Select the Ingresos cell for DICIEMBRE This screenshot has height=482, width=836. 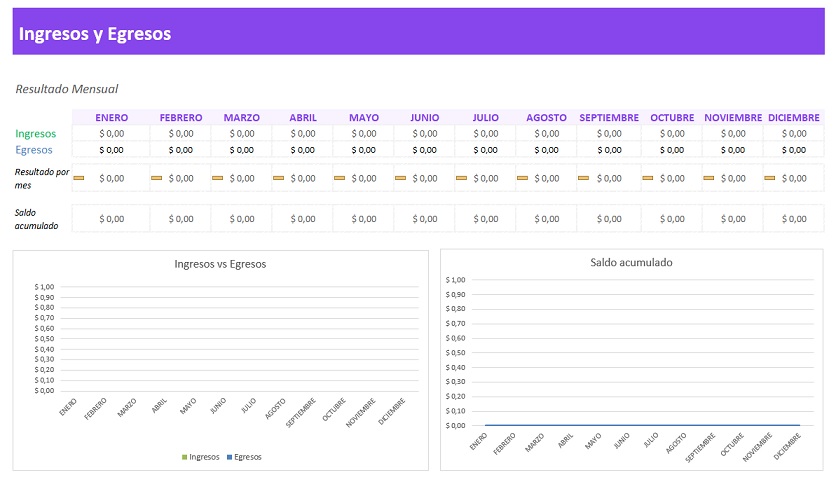(793, 133)
